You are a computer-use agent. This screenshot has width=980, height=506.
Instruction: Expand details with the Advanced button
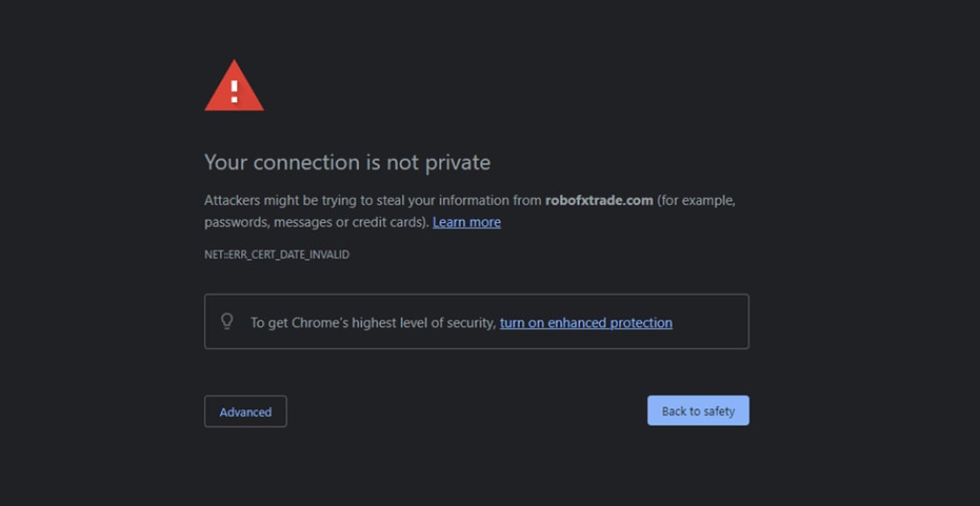tap(246, 411)
